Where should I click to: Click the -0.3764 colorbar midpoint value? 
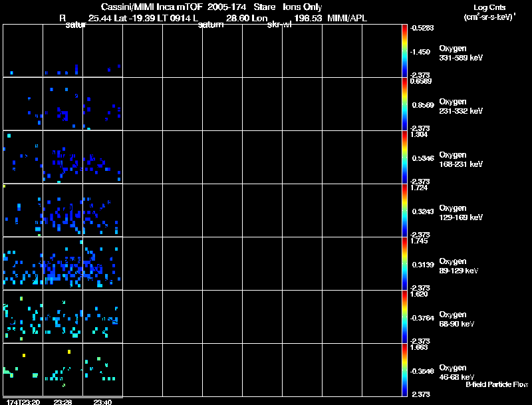[422, 318]
